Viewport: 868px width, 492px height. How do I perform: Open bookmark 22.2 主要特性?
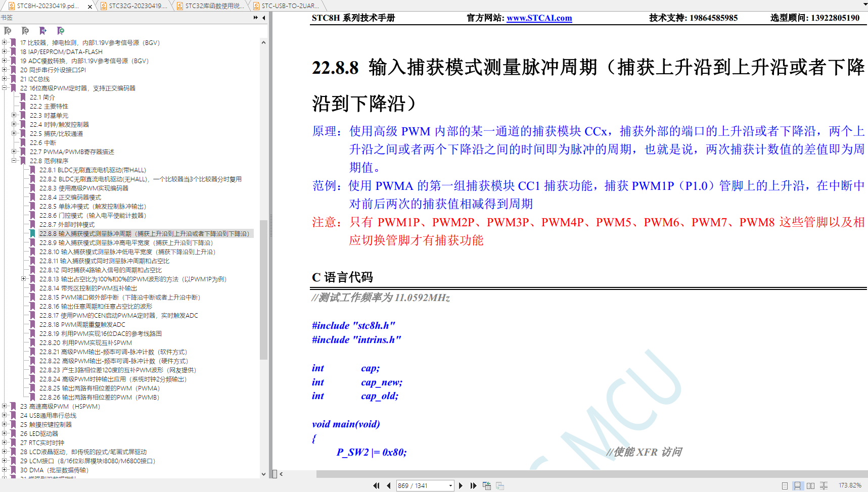point(49,106)
